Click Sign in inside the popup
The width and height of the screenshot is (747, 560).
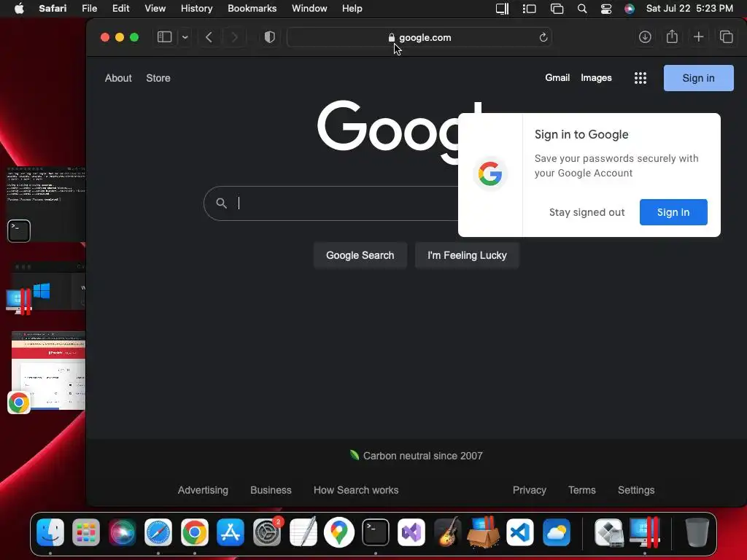pyautogui.click(x=673, y=212)
